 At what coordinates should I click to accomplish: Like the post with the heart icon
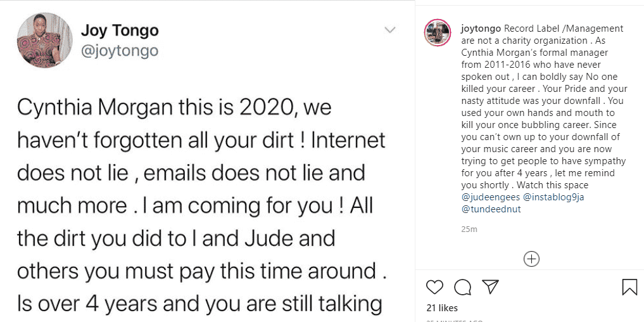[x=434, y=287]
